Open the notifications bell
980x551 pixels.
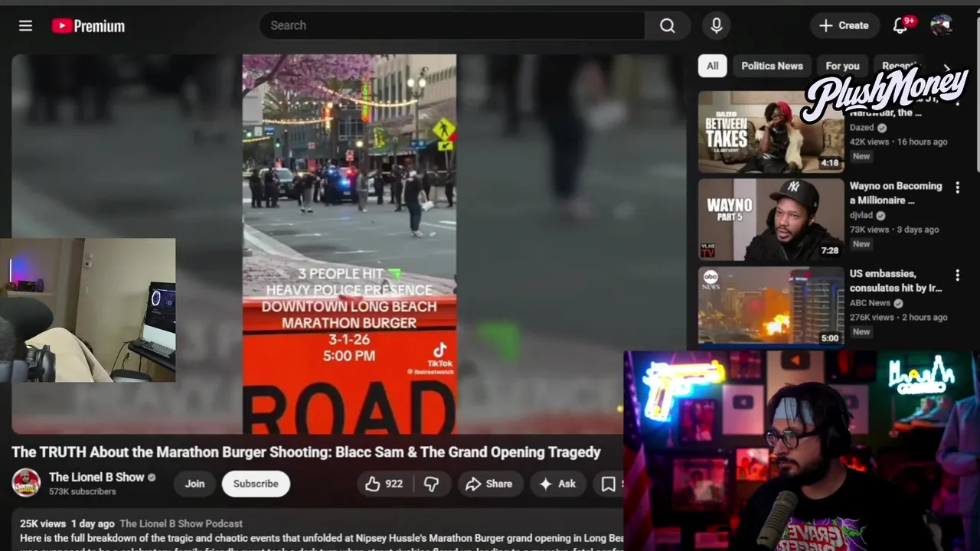[901, 25]
